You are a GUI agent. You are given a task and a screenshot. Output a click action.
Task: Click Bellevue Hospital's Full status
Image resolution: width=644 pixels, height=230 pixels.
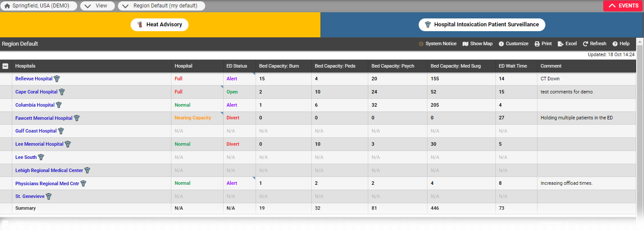pos(178,79)
